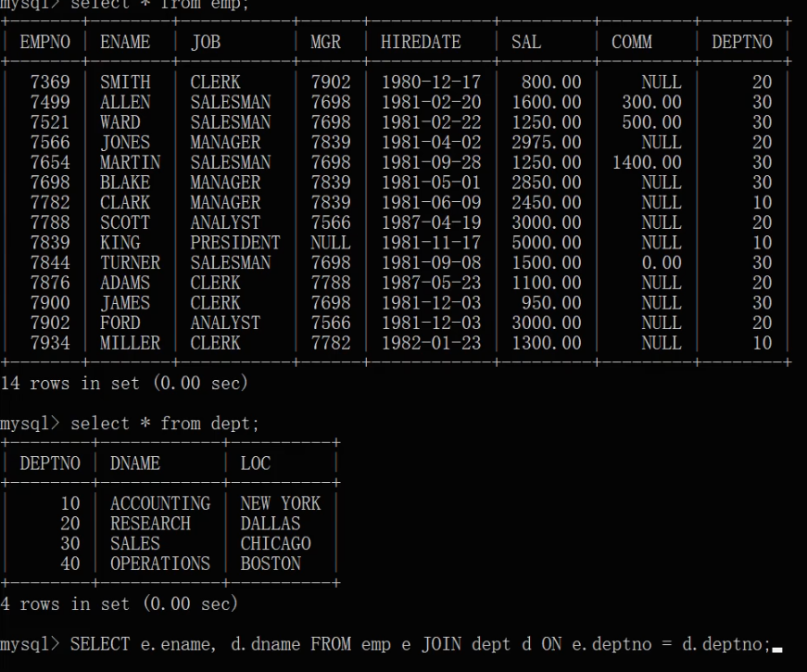Click the HIREDATE column header
The height and width of the screenshot is (672, 807).
pos(421,42)
